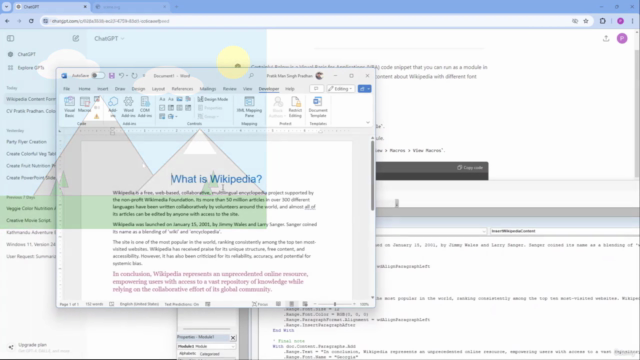Collapse the ChatGPT sidebar

pos(11,38)
